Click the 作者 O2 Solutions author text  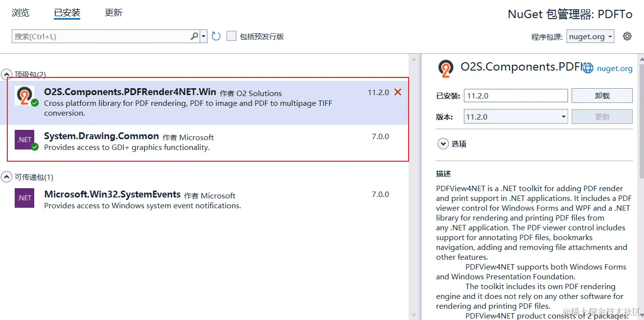251,93
